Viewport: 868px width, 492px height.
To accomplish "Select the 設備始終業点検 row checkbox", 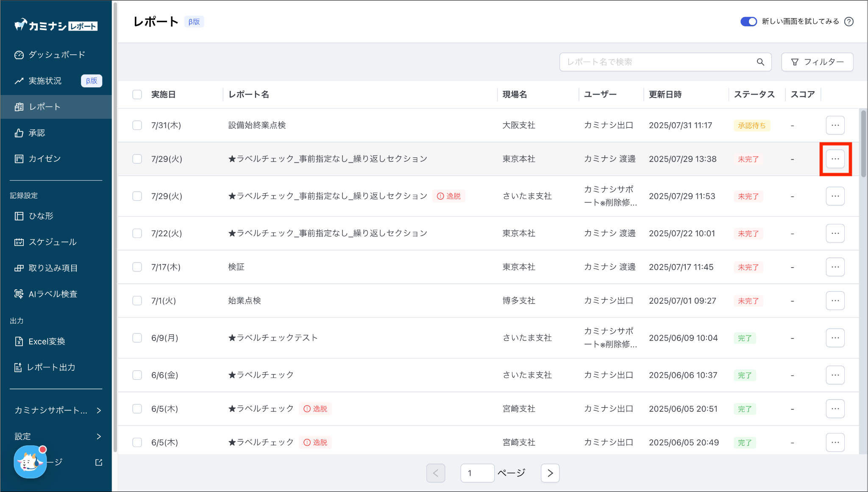I will pyautogui.click(x=137, y=125).
